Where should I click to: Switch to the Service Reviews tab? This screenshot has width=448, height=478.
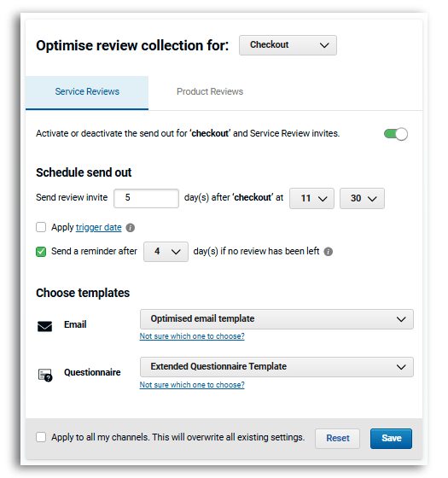[x=87, y=93]
